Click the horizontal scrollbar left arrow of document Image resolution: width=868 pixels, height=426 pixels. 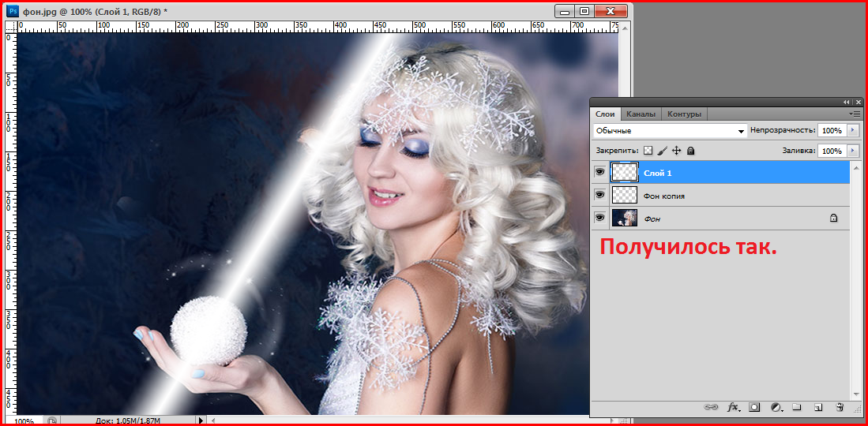[214, 421]
